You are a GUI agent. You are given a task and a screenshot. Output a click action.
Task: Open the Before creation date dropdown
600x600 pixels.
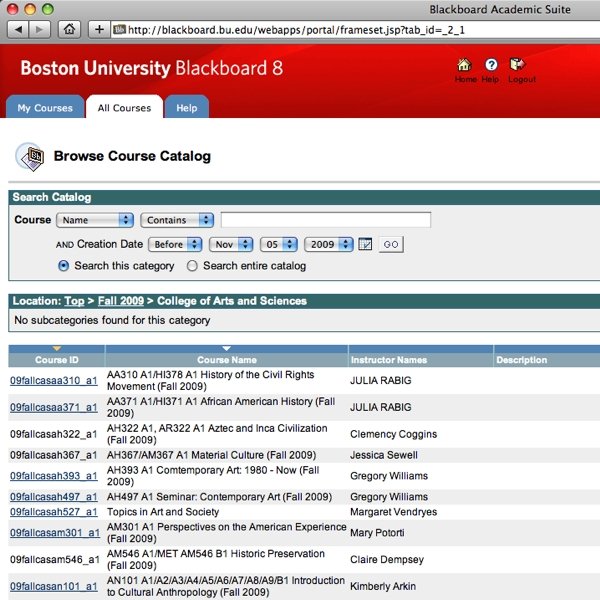tap(175, 244)
